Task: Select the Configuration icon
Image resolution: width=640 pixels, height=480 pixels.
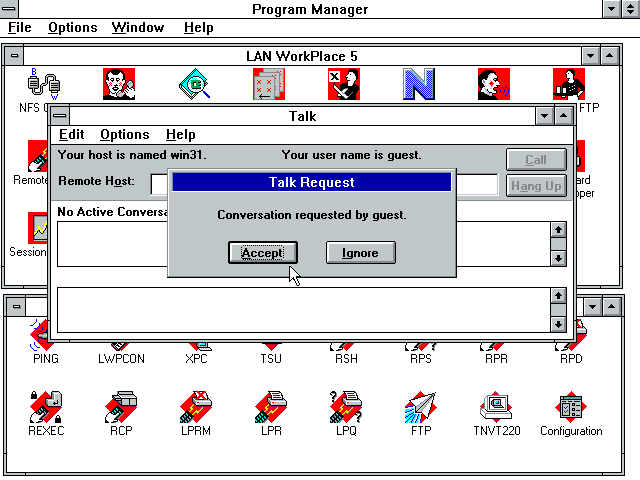Action: [571, 407]
